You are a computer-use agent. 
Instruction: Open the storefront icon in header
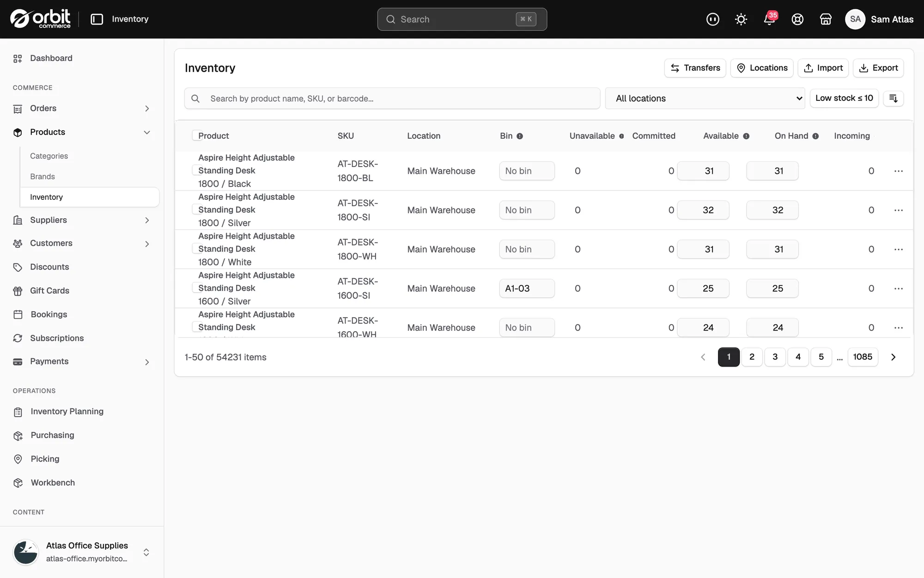pyautogui.click(x=826, y=19)
